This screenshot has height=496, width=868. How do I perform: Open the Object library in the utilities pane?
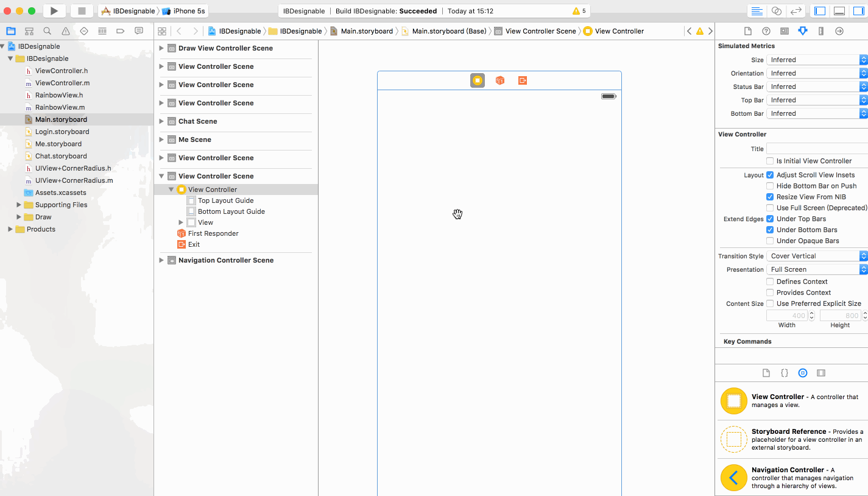(803, 372)
